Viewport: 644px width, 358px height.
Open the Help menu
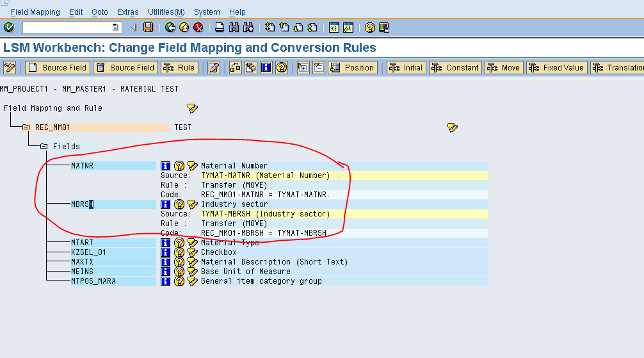pos(237,12)
